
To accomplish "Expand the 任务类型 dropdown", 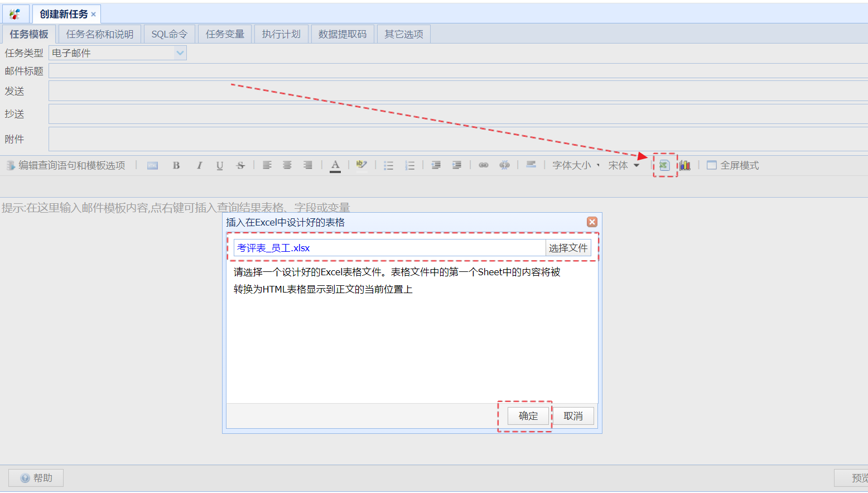I will [x=180, y=53].
